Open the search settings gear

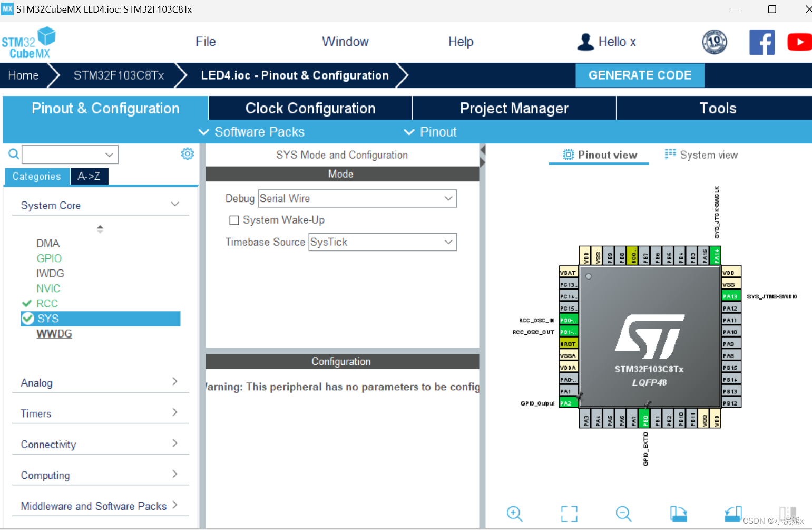(x=187, y=153)
